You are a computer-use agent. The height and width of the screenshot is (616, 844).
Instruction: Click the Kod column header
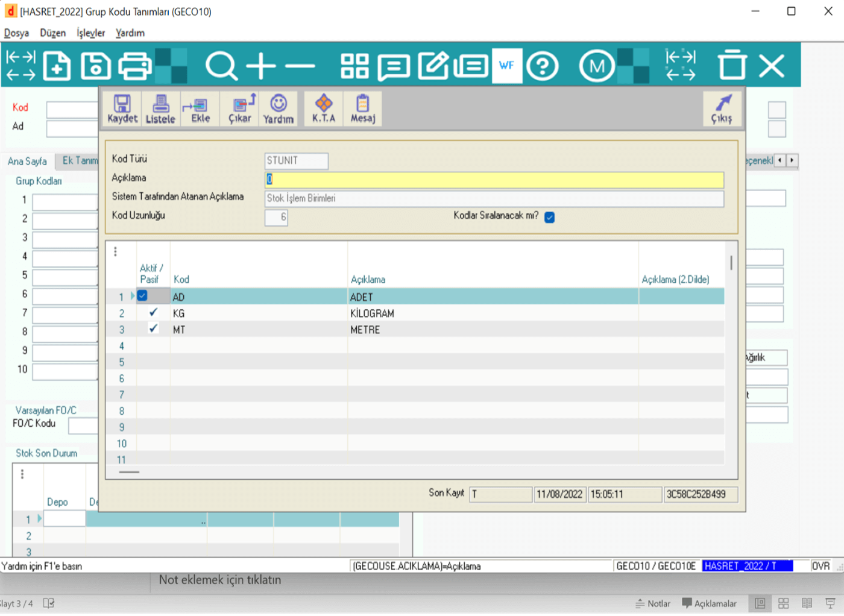click(181, 280)
